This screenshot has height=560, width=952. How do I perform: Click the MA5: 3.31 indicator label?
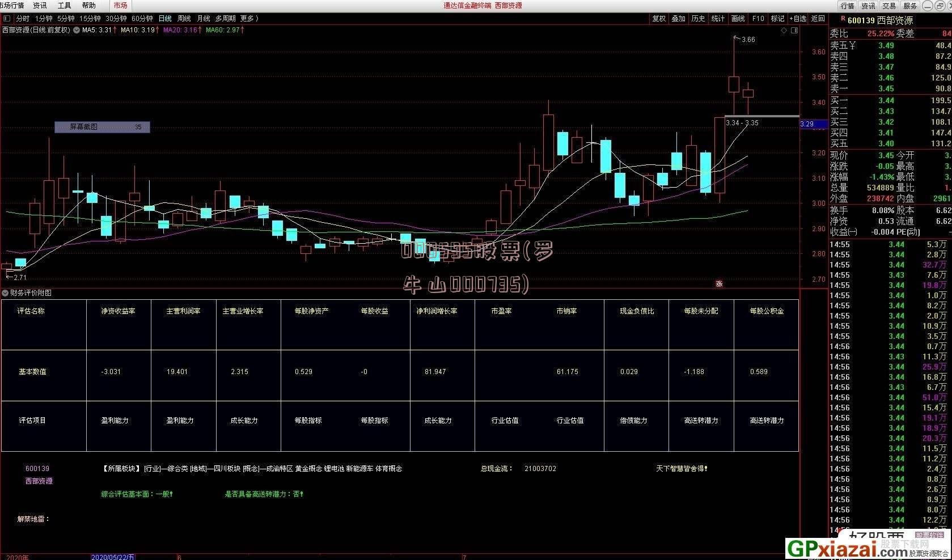(x=99, y=30)
